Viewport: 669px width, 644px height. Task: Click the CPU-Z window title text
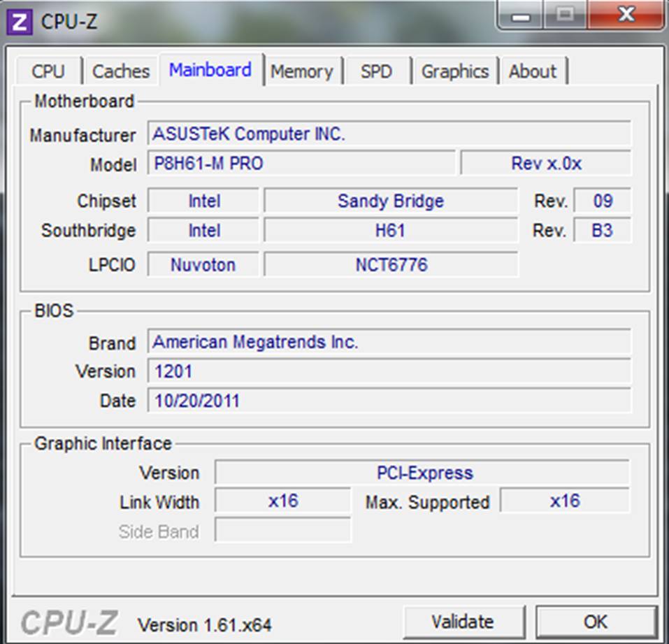click(69, 22)
